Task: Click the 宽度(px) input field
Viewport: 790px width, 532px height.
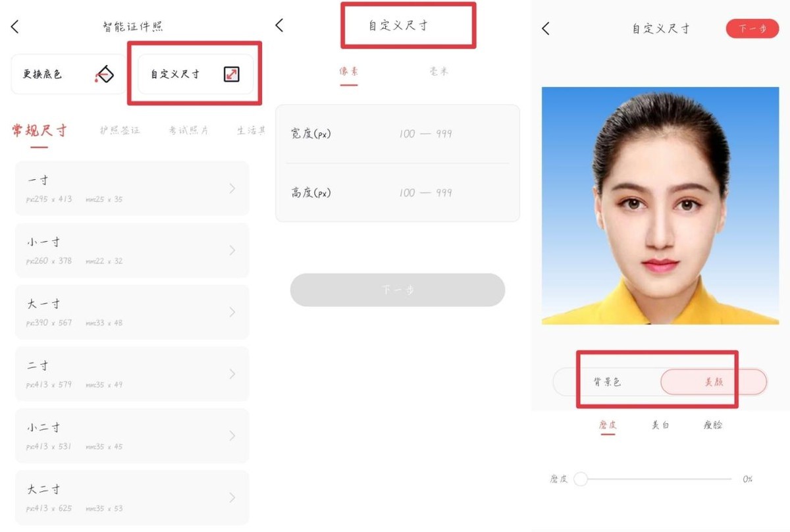Action: point(398,134)
